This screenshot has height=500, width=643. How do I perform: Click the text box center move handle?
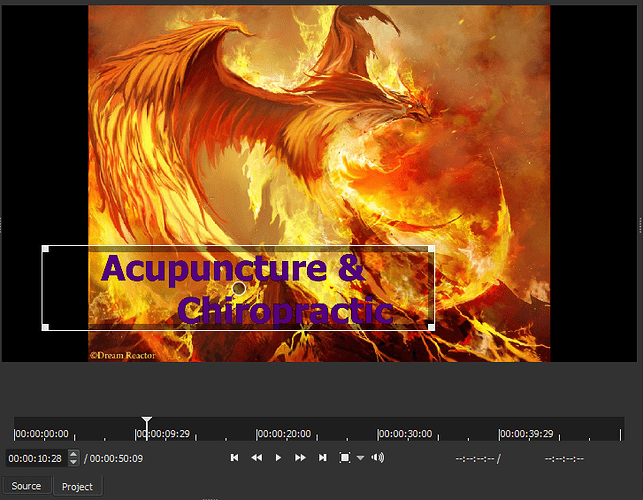(x=239, y=288)
